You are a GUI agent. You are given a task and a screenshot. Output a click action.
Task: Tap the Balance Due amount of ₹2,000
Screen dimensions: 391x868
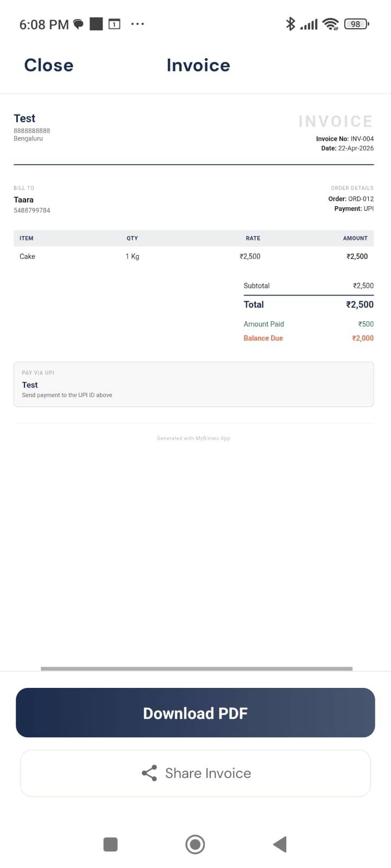click(362, 338)
